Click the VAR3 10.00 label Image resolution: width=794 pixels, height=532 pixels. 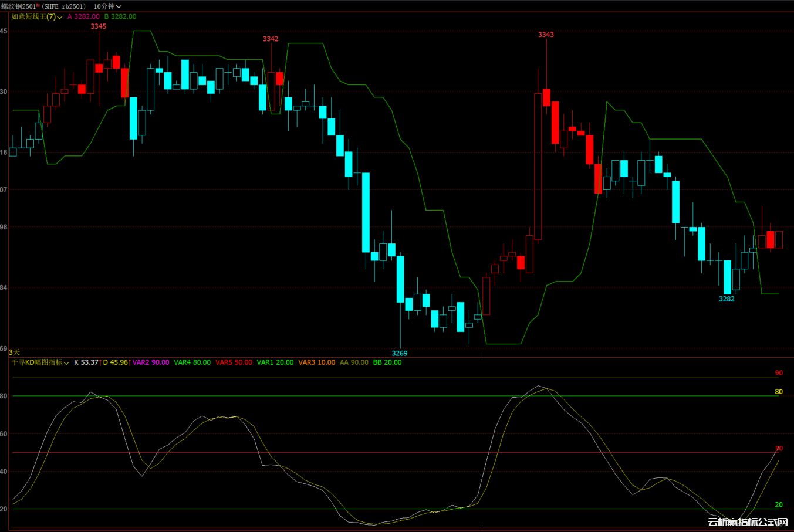(x=317, y=362)
